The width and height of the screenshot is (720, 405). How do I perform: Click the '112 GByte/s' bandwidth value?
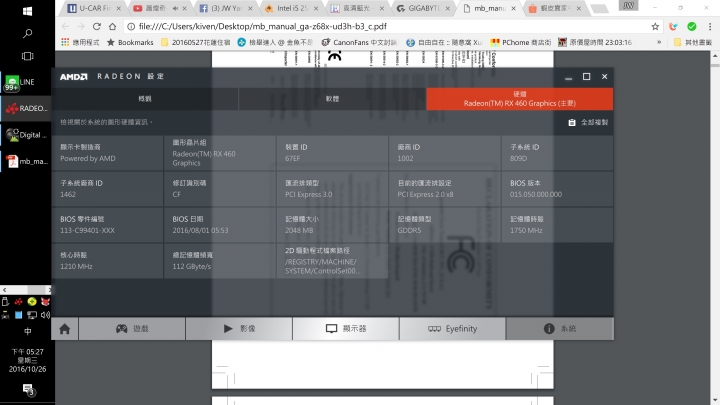pos(191,266)
